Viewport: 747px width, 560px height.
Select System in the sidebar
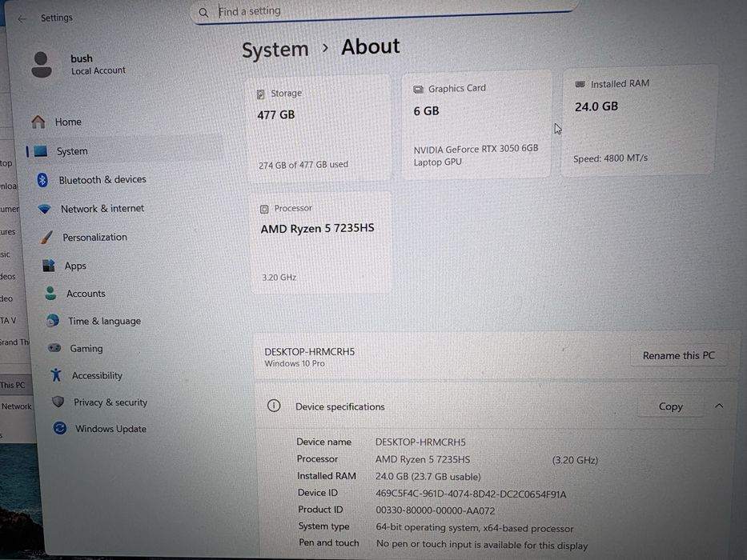[x=125, y=151]
